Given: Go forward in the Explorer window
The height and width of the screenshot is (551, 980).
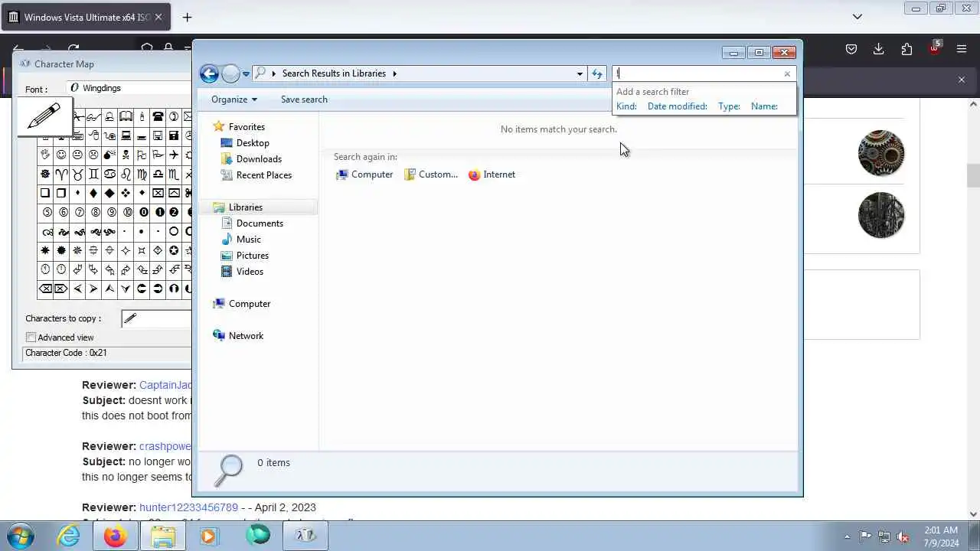Looking at the screenshot, I should click(230, 73).
